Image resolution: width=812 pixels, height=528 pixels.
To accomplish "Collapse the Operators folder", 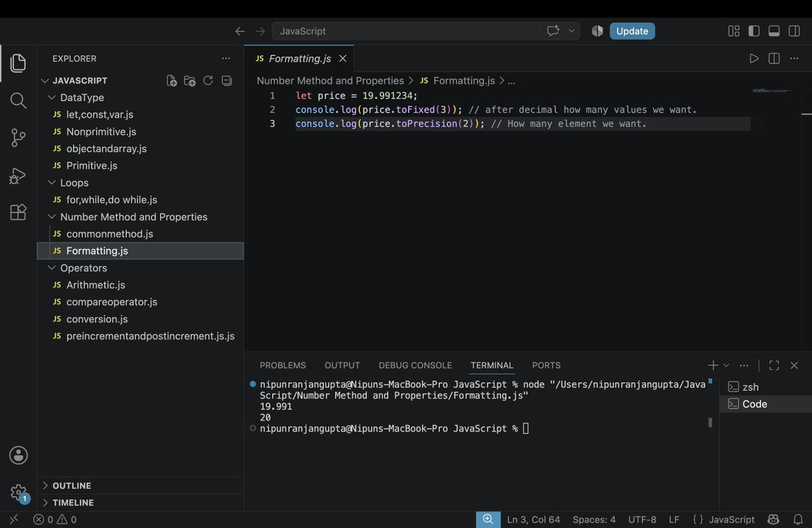I will 51,268.
